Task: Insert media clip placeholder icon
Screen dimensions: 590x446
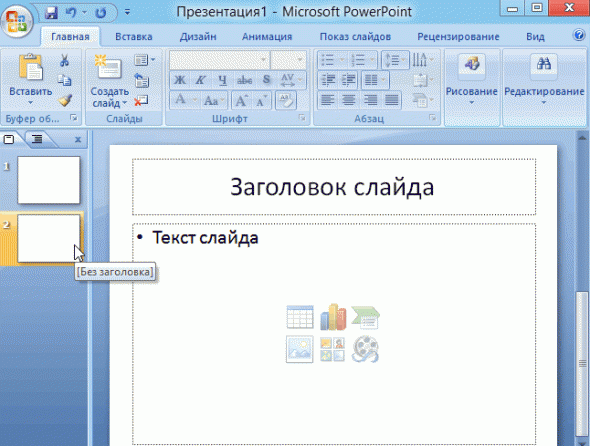Action: click(365, 349)
